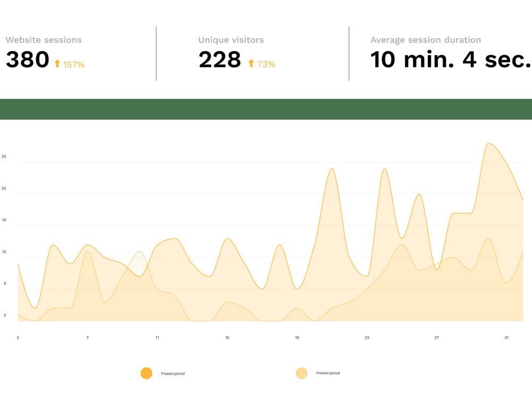This screenshot has width=532, height=399.
Task: Click the 228 visitors value
Action: coord(220,60)
